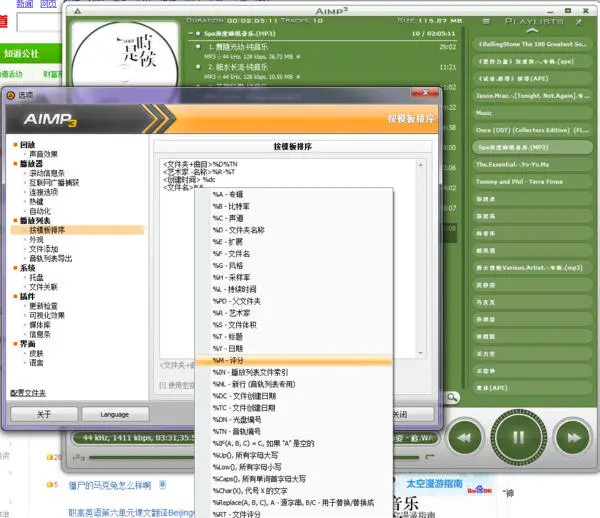Click the album cover art thumbnail
The width and height of the screenshot is (600, 518).
[125, 53]
